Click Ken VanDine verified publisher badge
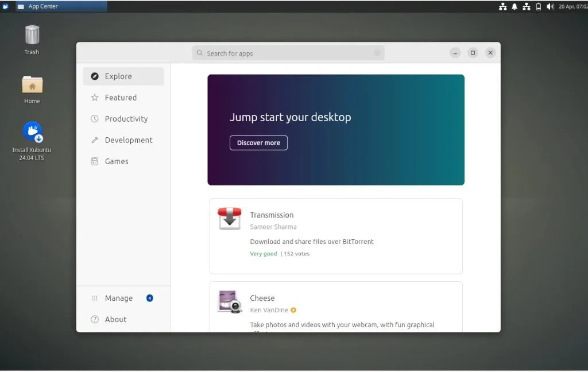The image size is (588, 372). pyautogui.click(x=293, y=310)
